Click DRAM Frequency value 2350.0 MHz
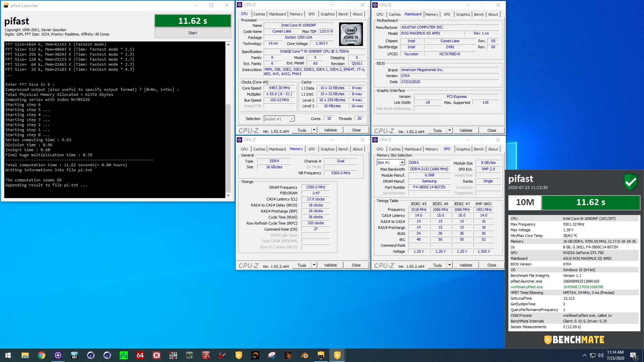644x362 pixels. 316,187
